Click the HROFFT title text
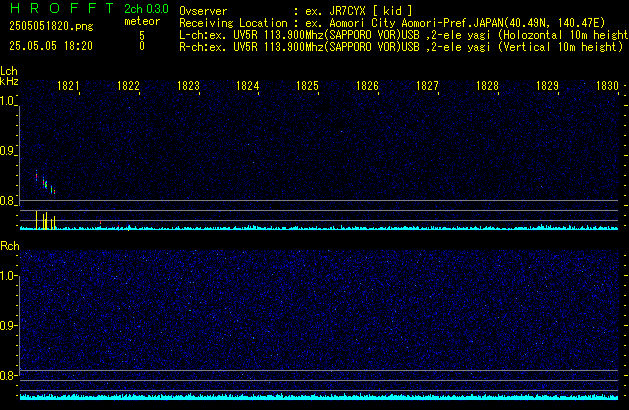This screenshot has width=629, height=410. [62, 8]
